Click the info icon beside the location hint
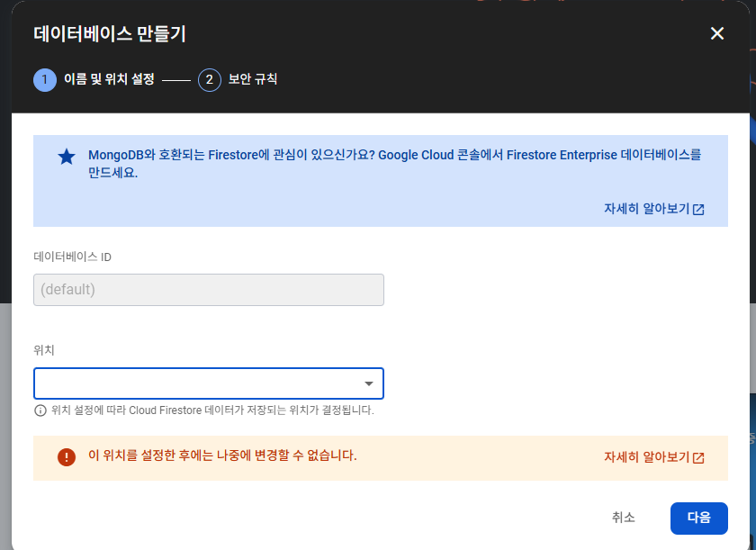The image size is (756, 550). click(x=40, y=410)
